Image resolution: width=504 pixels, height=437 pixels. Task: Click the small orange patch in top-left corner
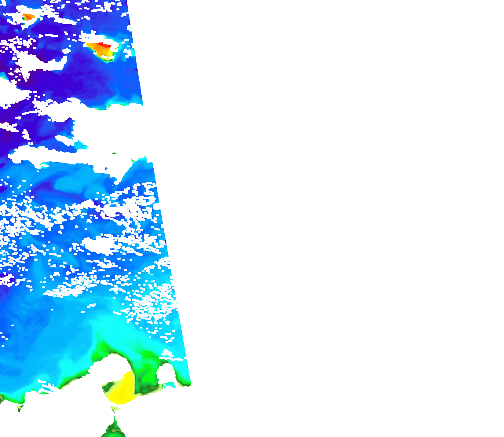click(x=28, y=17)
